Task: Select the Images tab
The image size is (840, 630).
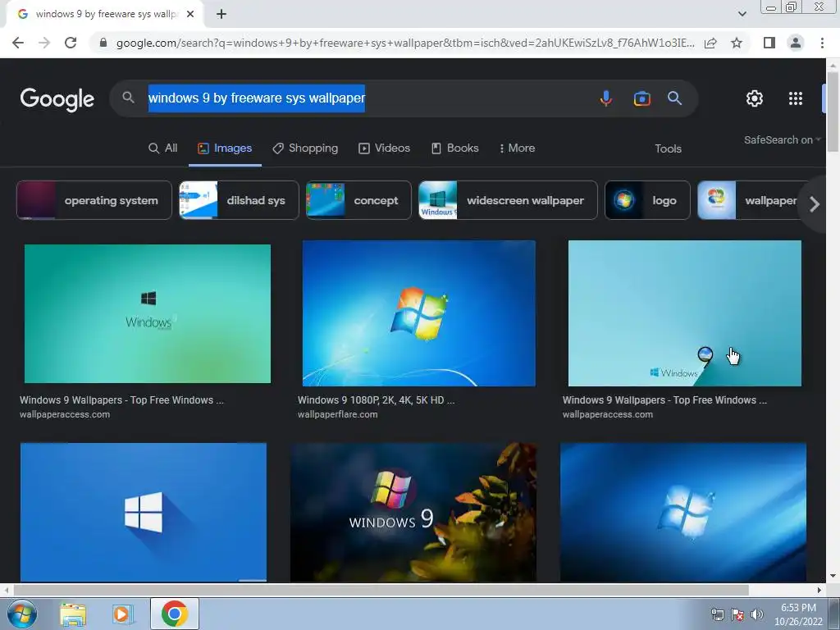Action: (x=225, y=148)
